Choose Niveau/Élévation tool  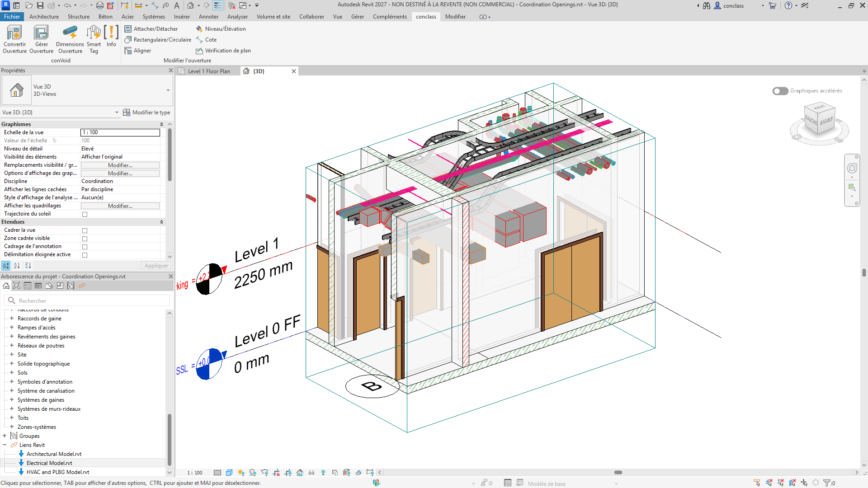[x=221, y=28]
